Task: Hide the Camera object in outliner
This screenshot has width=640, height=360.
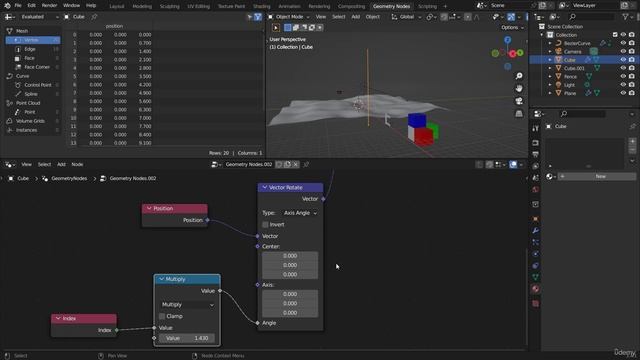Action: 623,51
